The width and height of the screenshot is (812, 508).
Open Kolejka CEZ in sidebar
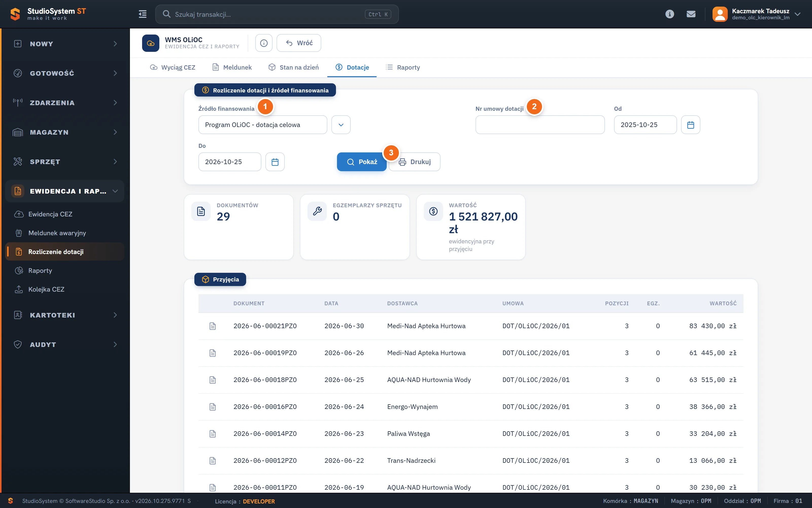(65, 289)
